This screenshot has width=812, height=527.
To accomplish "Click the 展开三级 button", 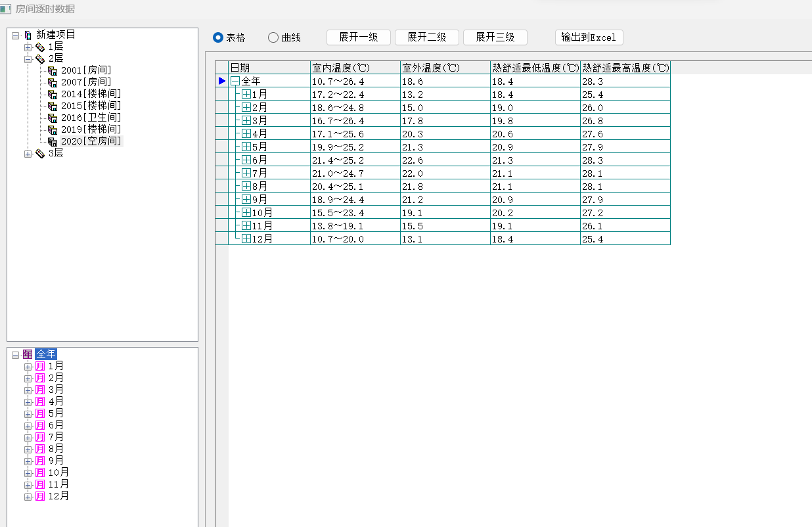I will 495,37.
